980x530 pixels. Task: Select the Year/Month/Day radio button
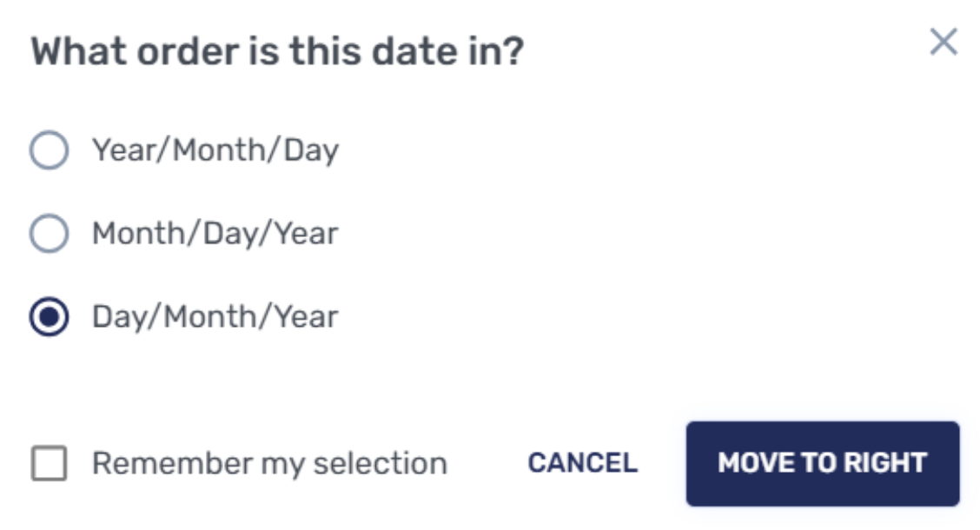(49, 151)
